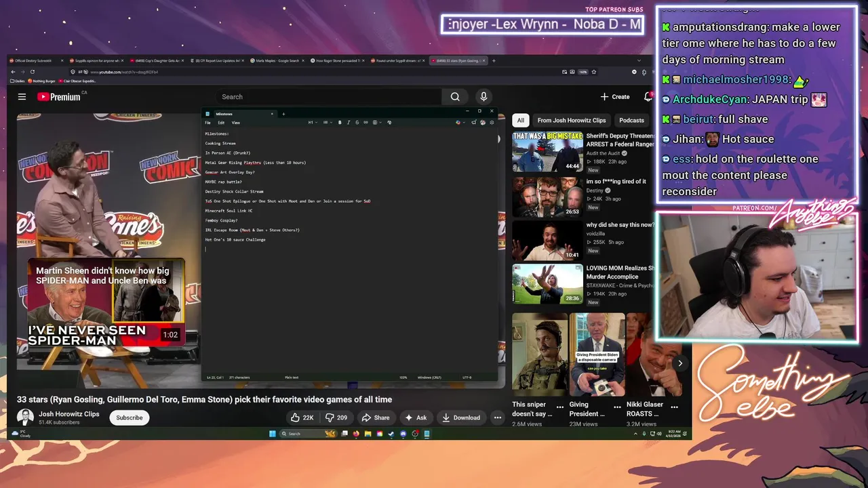This screenshot has width=868, height=488.
Task: Show hidden icons chevron in system tray
Action: tap(635, 434)
